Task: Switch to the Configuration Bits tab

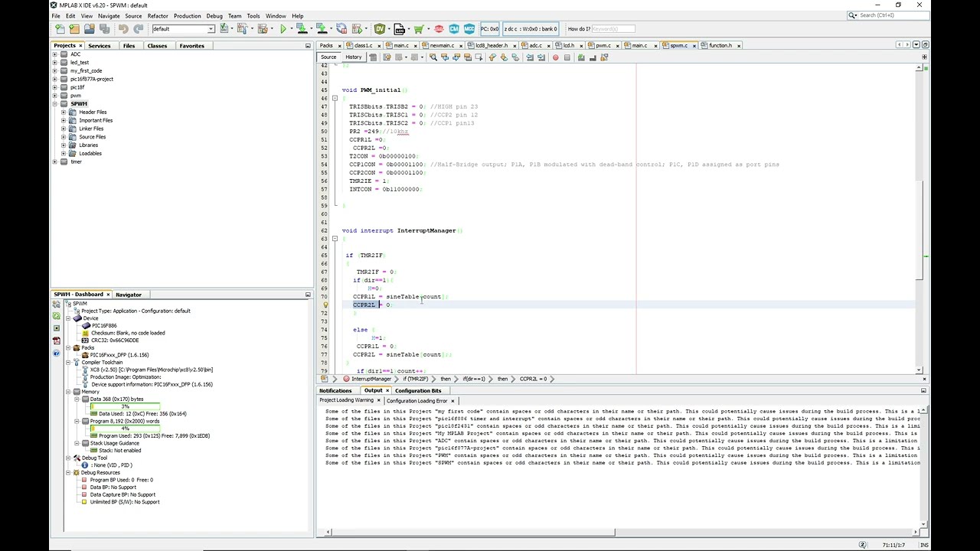Action: click(418, 391)
